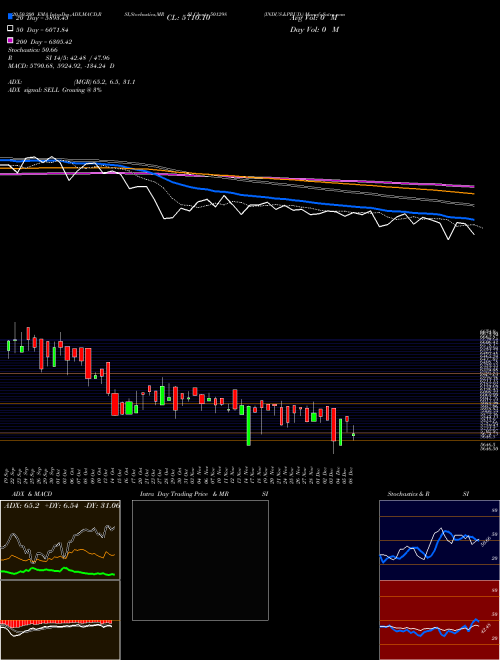500x660 pixels.
Task: Click the 'Avg Vol: 0 M' readout
Action: [313, 18]
